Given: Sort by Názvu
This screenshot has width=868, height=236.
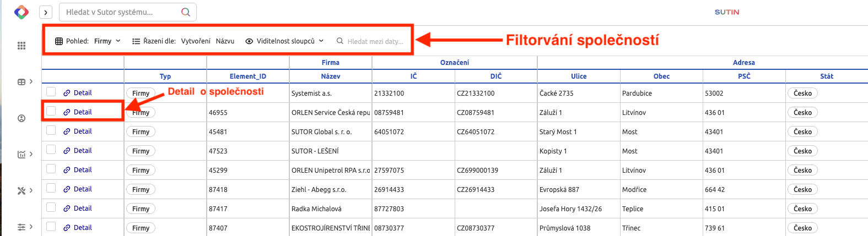Looking at the screenshot, I should tap(225, 41).
